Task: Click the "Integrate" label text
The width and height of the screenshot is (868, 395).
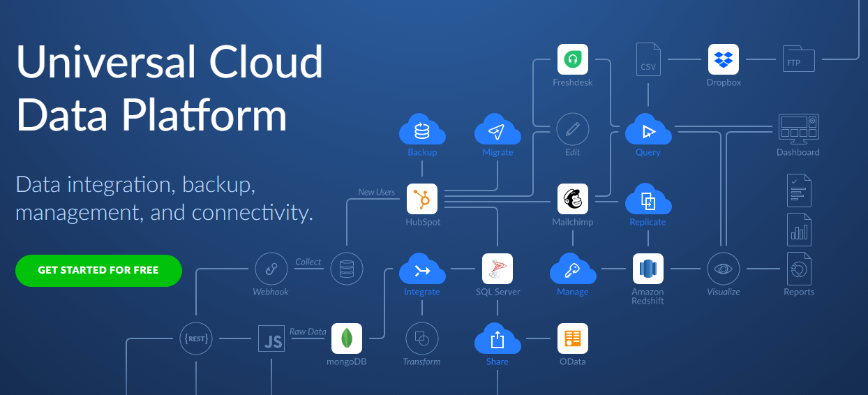Action: click(422, 292)
